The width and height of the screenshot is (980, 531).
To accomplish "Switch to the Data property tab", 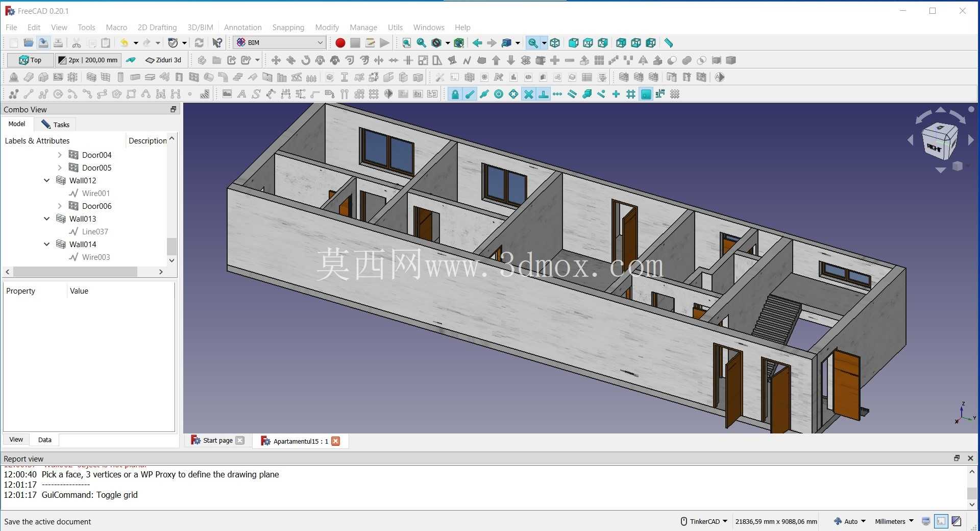I will (44, 440).
